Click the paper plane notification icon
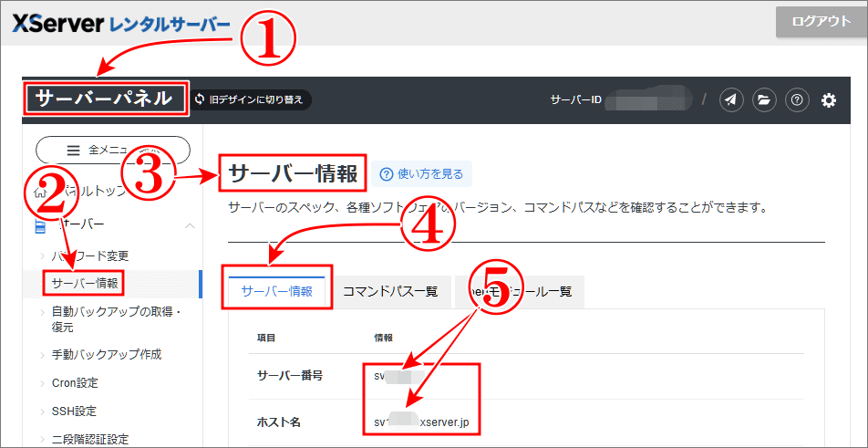Screen dimensions: 868x448 tap(730, 100)
